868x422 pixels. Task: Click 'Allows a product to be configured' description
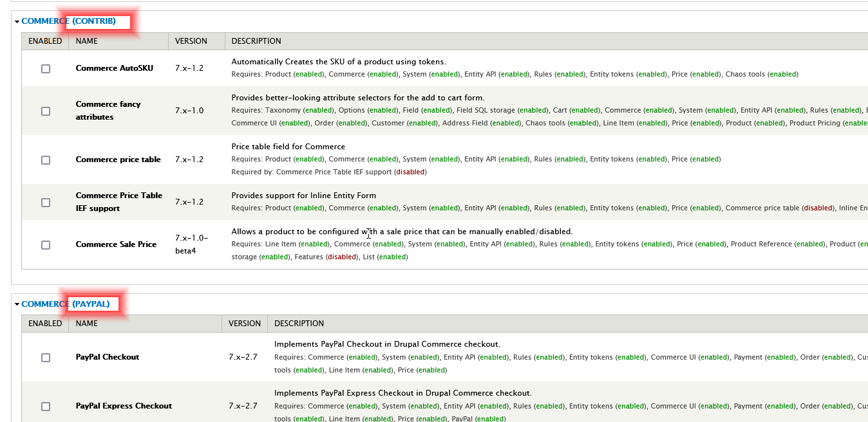402,232
